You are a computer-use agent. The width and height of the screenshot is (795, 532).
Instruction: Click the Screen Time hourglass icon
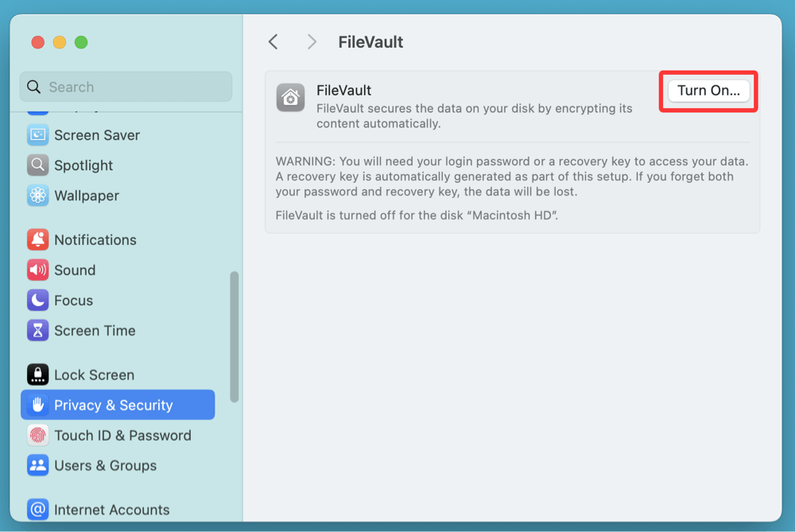[x=37, y=331]
